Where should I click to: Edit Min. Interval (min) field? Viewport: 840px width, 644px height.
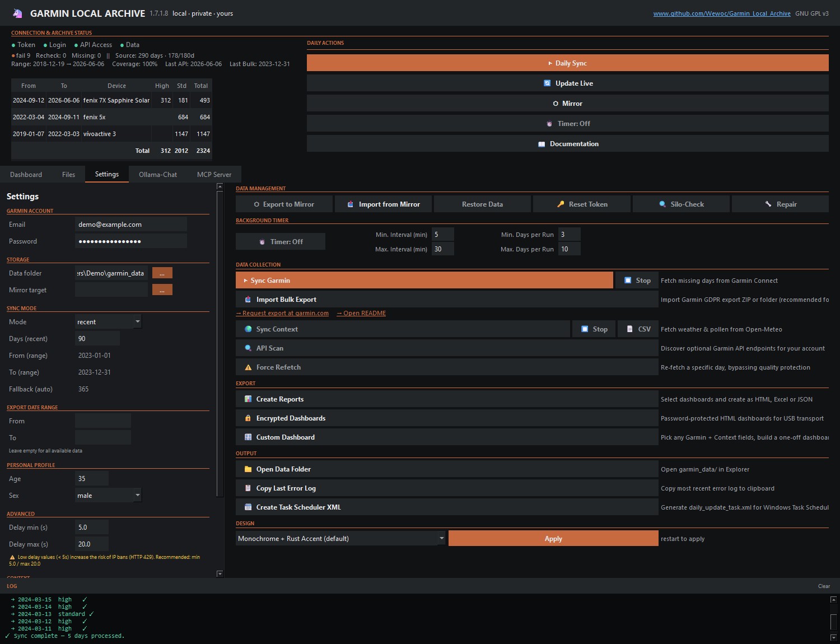click(x=442, y=234)
